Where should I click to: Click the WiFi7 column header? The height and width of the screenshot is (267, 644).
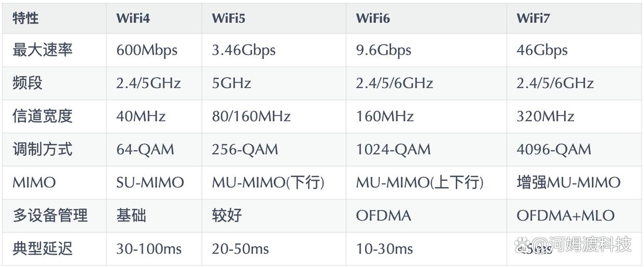pos(533,19)
